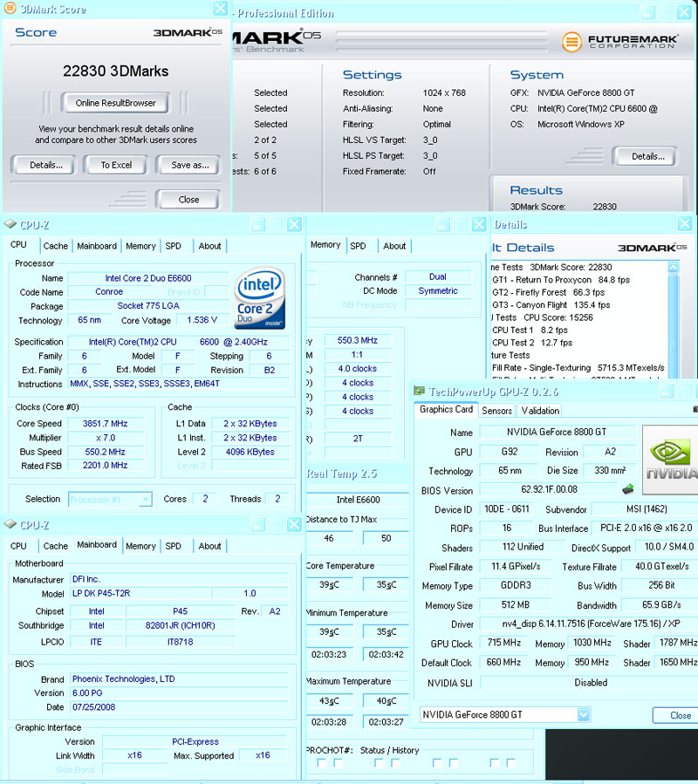698x784 pixels.
Task: Click the Maximum Temperature 43°C value
Action: pos(329,701)
